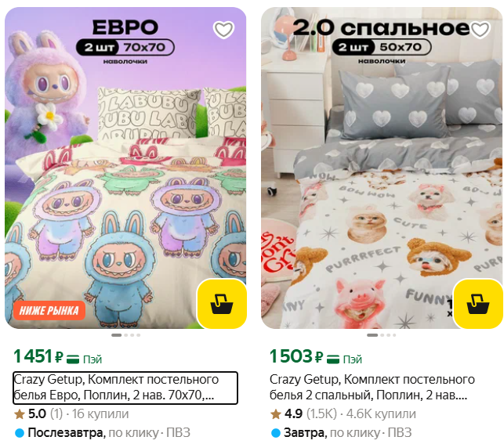Select second carousel dot under Labubu image
Viewport: 504px width, 444px height.
click(x=126, y=335)
